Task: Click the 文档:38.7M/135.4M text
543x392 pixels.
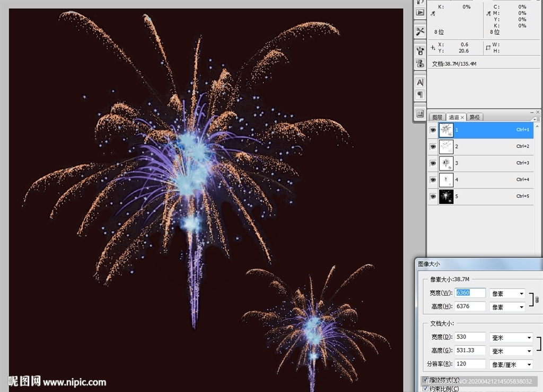Action: [x=454, y=64]
